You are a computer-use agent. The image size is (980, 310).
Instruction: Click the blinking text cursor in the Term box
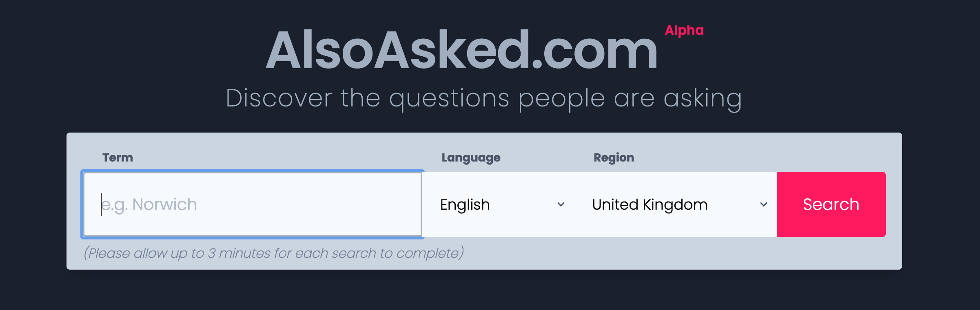click(x=101, y=204)
